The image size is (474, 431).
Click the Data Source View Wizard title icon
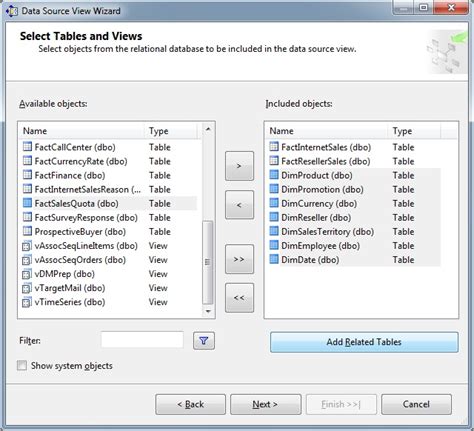pos(11,11)
